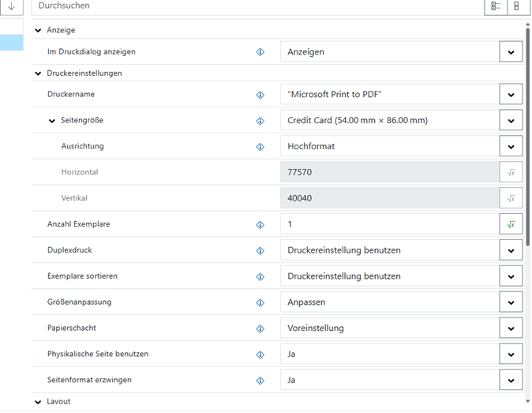
Task: Switch to flat list view icon
Action: [516, 6]
